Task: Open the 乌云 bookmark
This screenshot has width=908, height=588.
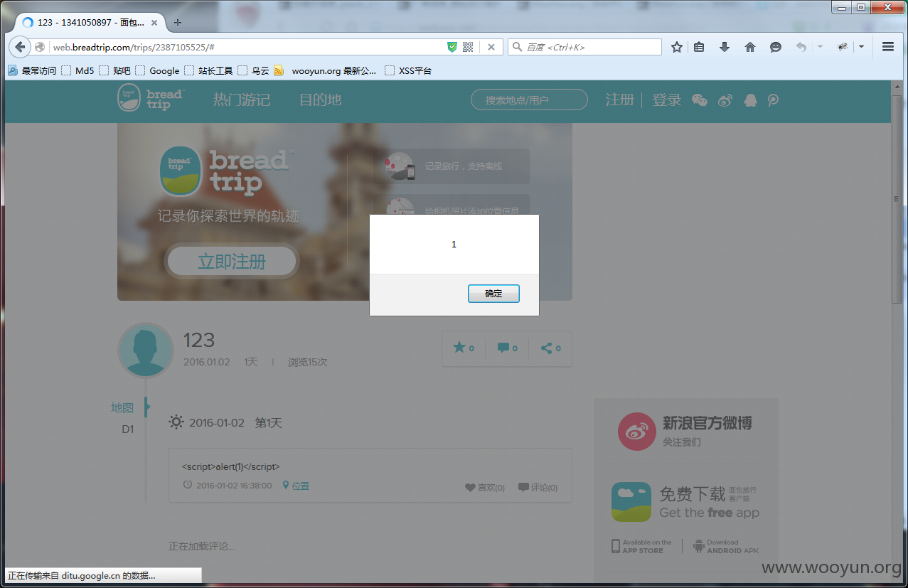Action: point(253,70)
